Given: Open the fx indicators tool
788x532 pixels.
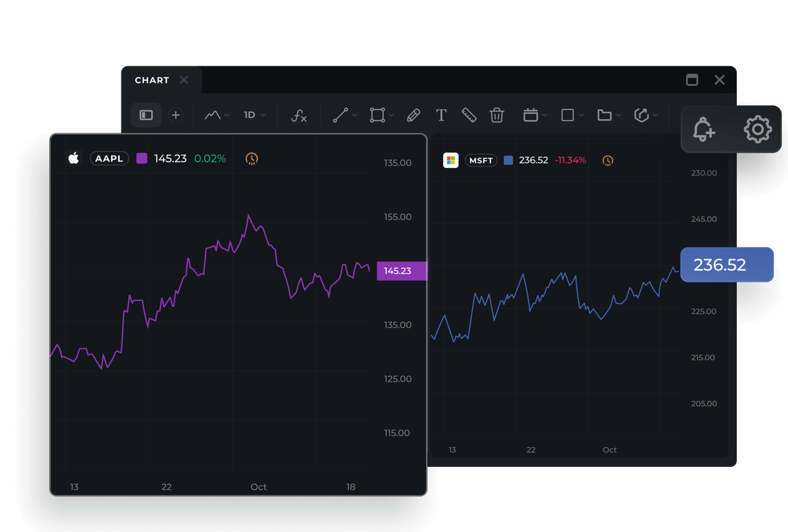Looking at the screenshot, I should pos(299,116).
